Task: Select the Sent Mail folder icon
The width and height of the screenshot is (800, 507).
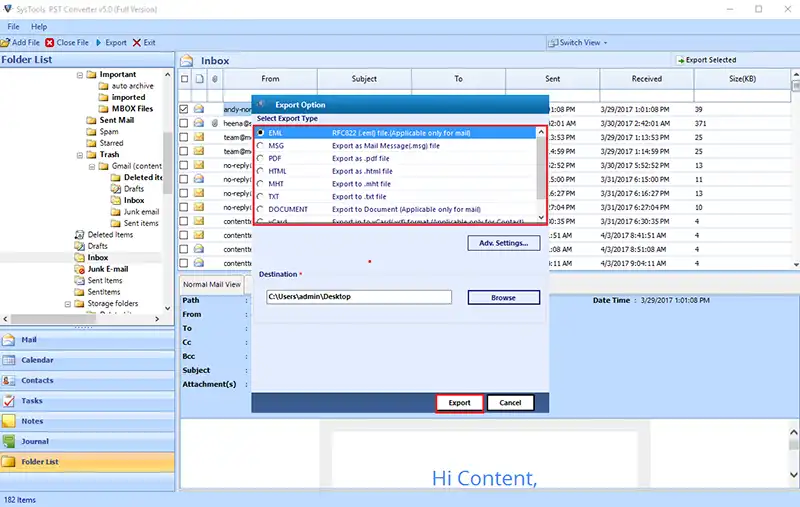Action: pyautogui.click(x=91, y=120)
